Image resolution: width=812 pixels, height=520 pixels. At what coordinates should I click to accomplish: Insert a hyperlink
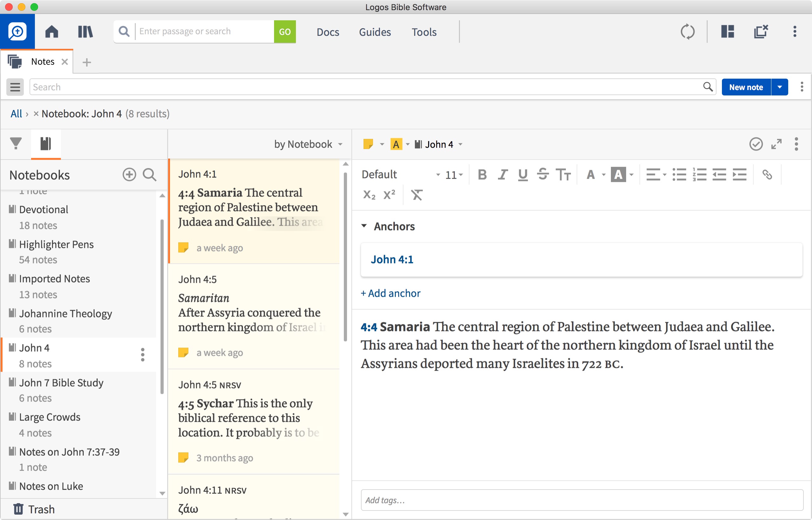767,175
